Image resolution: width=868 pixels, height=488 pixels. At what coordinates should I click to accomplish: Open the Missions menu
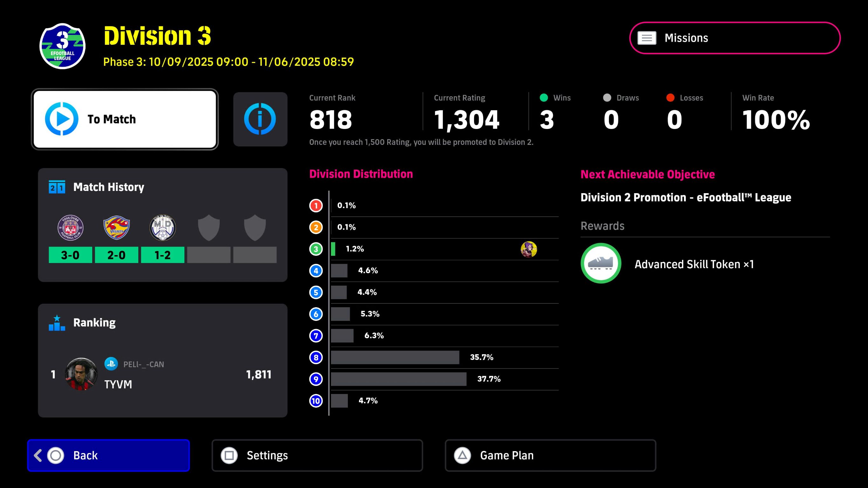[734, 38]
